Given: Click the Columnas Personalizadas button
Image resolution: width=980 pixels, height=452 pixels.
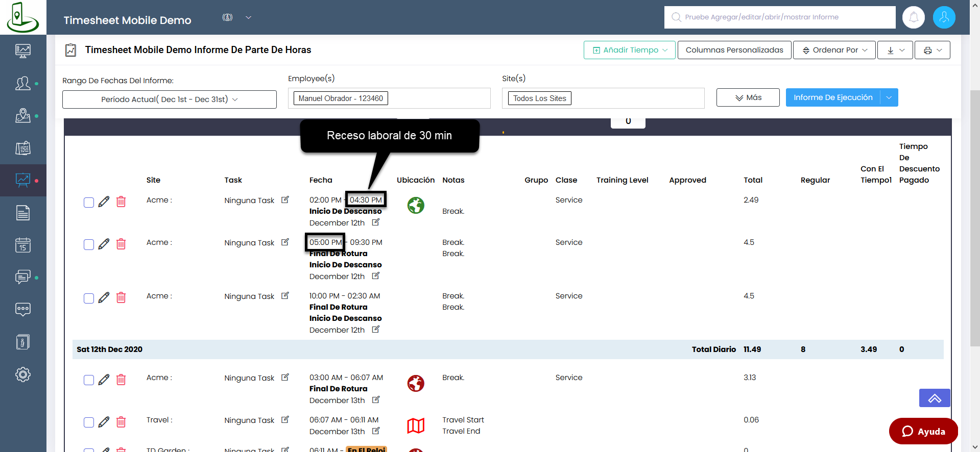Looking at the screenshot, I should (x=734, y=50).
